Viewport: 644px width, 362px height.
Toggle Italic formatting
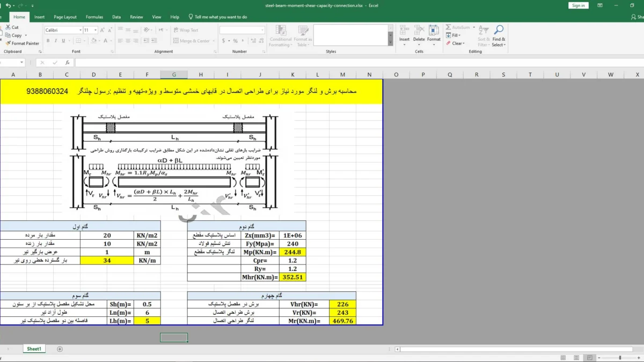pyautogui.click(x=56, y=41)
